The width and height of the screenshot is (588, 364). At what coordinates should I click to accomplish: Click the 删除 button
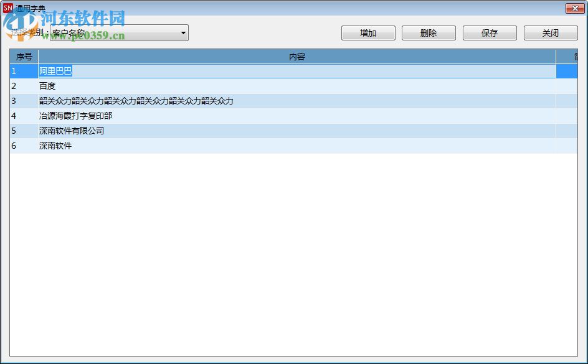point(429,33)
